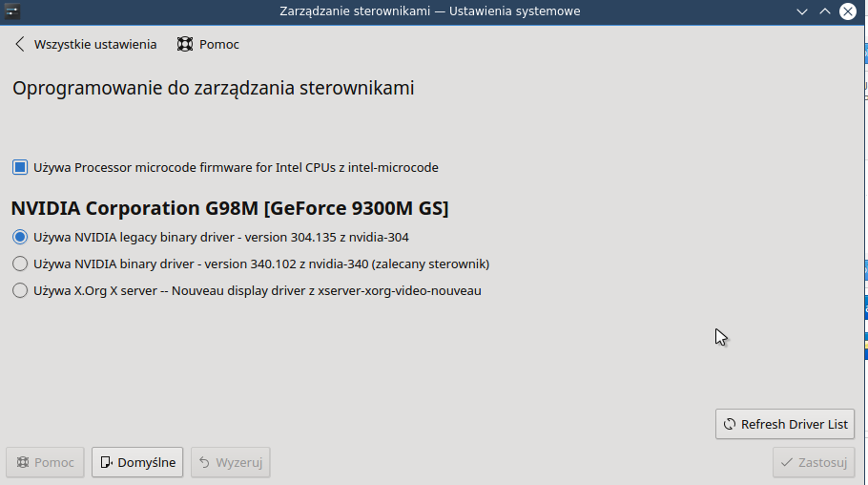Click the undo arrow icon on Wyzeruj
Screen dimensions: 868x485
(x=204, y=463)
